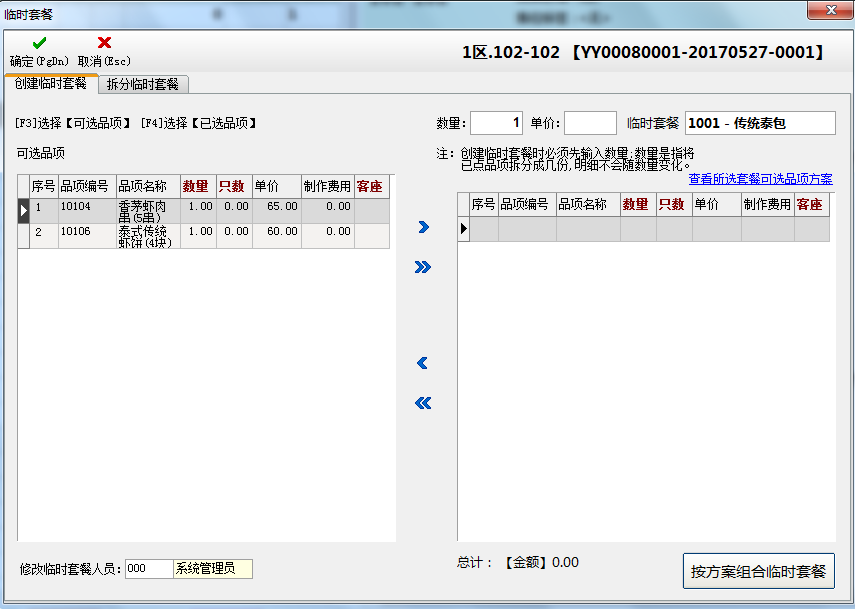Click the 数量 input field

[496, 123]
